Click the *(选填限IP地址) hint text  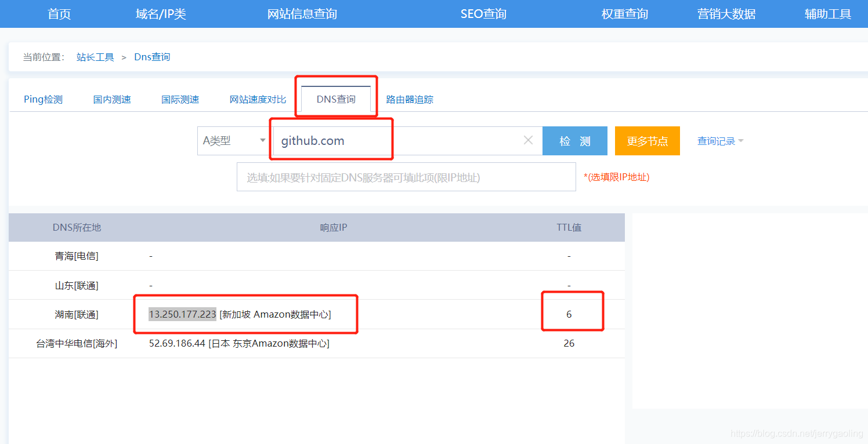point(617,177)
